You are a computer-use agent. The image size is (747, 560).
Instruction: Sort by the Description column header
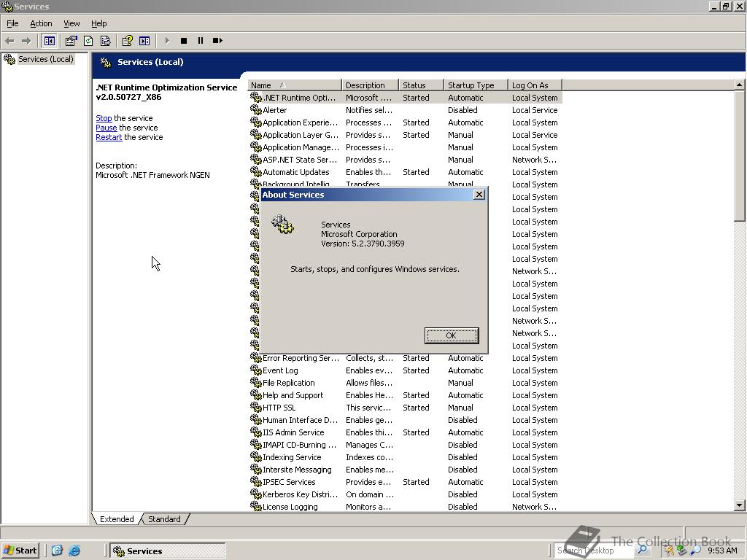(x=370, y=85)
